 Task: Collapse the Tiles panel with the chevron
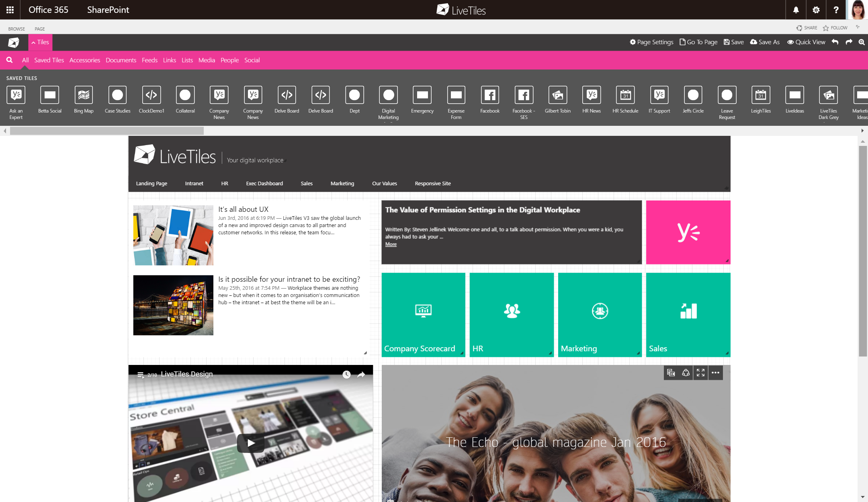[33, 42]
